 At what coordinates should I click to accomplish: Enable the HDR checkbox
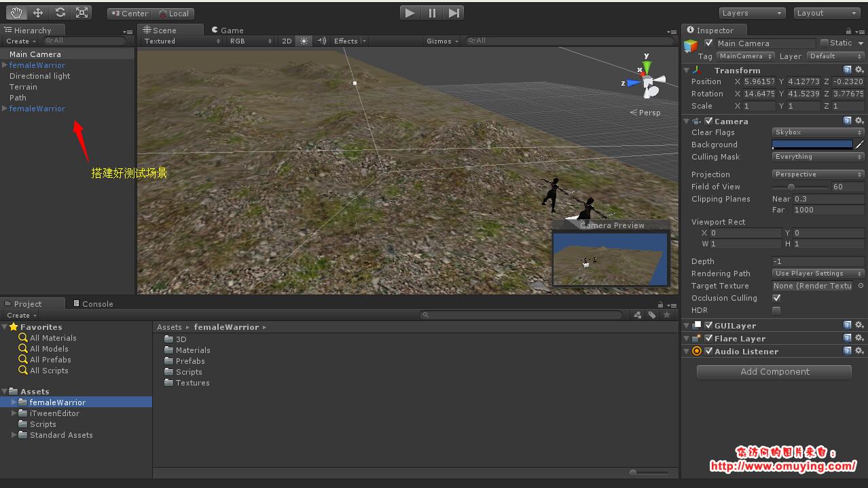[776, 310]
